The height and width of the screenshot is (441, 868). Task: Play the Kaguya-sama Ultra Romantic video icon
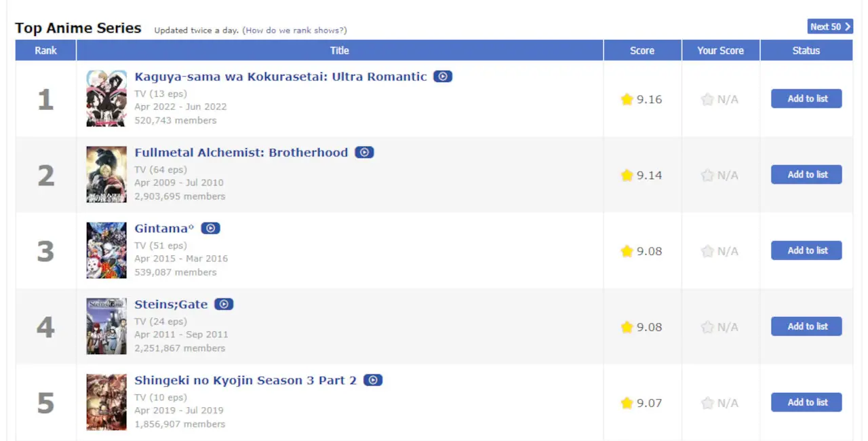coord(443,77)
